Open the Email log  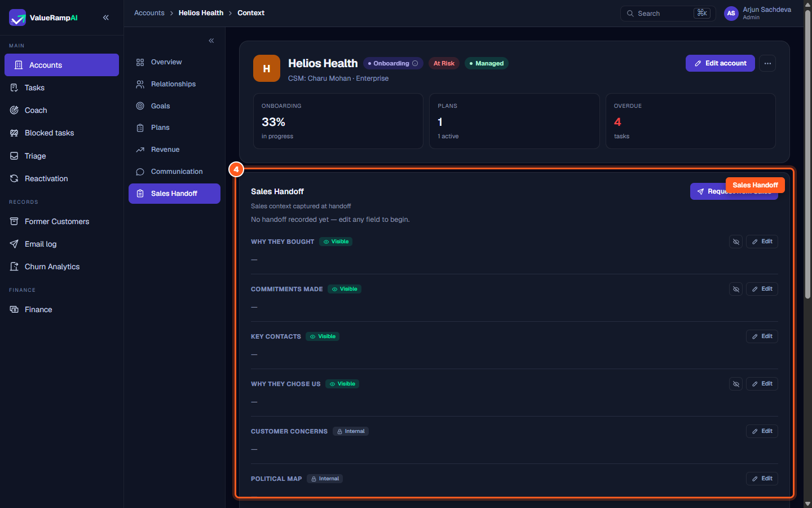click(61, 244)
